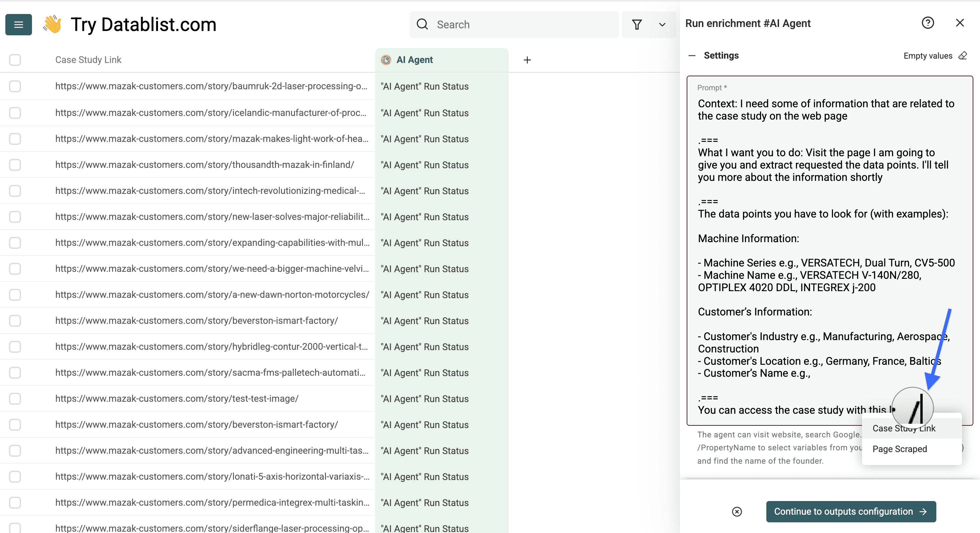
Task: Open the hamburger navigation menu
Action: (18, 24)
